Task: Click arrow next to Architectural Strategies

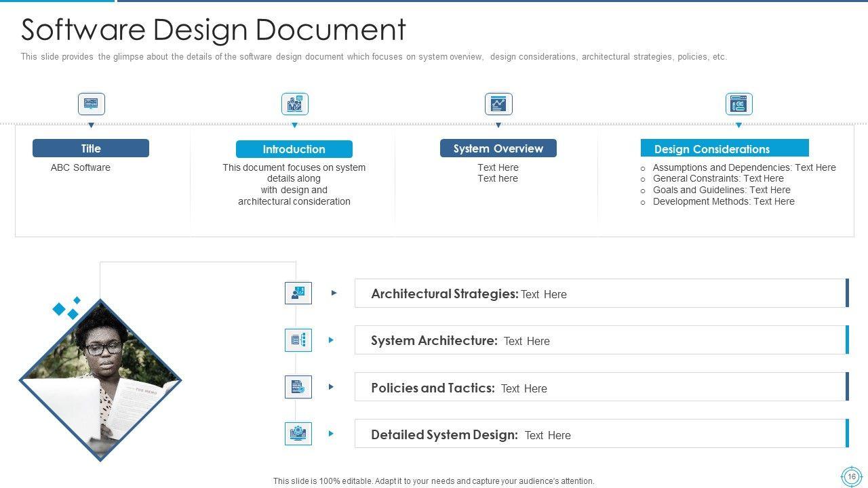Action: tap(334, 293)
